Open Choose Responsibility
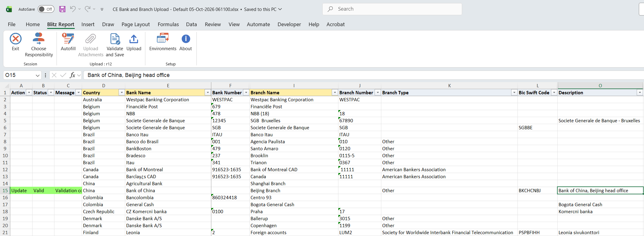This screenshot has height=236, width=644. click(39, 45)
